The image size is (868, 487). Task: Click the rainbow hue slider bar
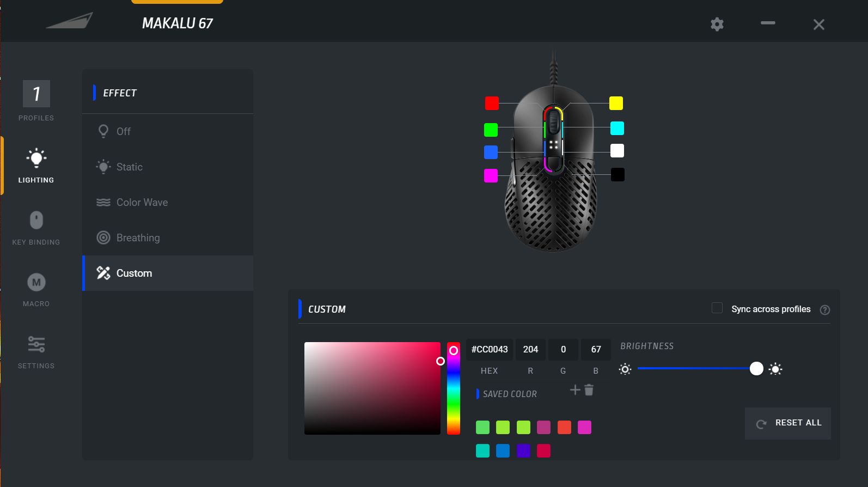click(x=454, y=388)
